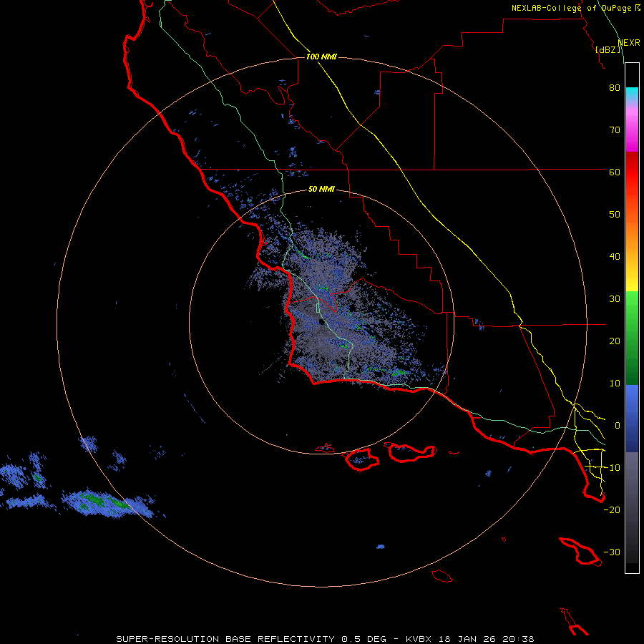
Task: Click the -10 value on dBZ scale
Action: (x=612, y=468)
